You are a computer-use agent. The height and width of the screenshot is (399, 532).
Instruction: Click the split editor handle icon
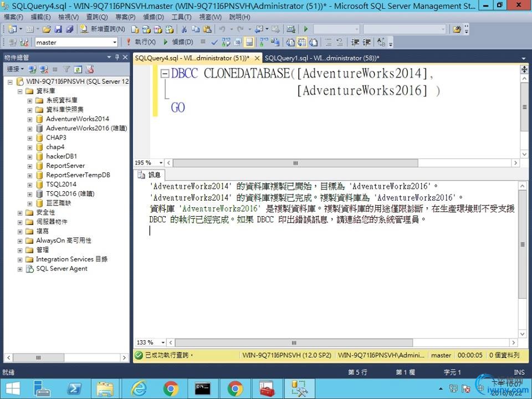(524, 69)
